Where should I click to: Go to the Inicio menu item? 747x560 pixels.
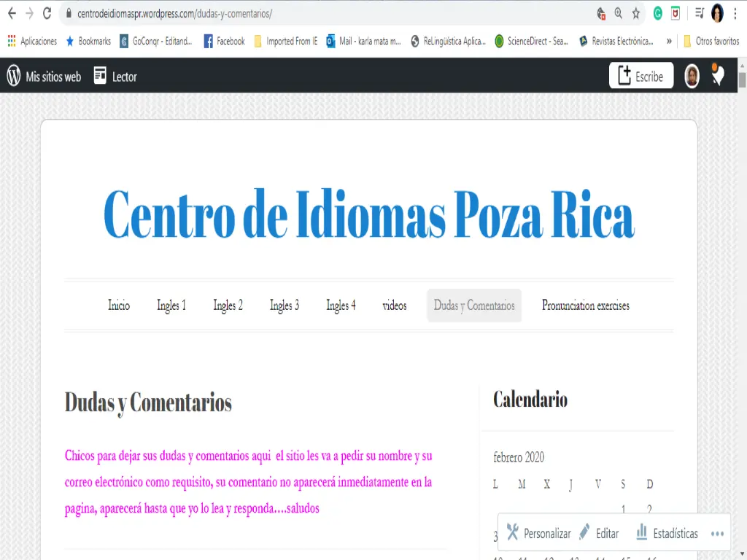tap(119, 306)
